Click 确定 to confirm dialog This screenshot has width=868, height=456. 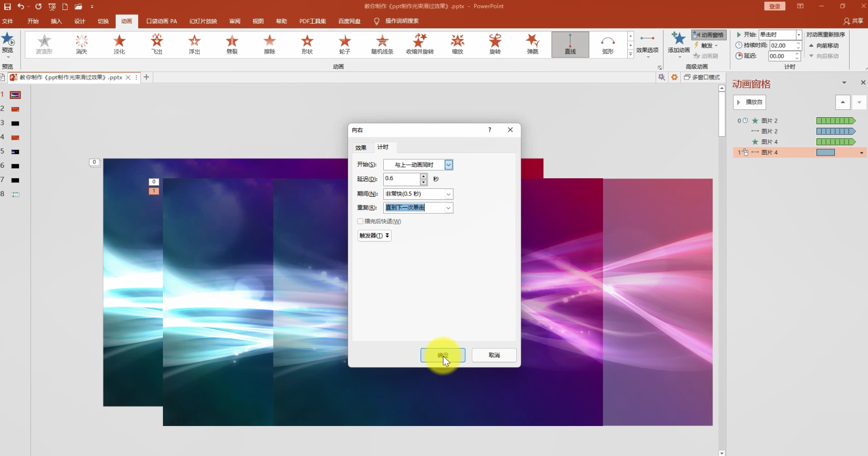click(443, 355)
